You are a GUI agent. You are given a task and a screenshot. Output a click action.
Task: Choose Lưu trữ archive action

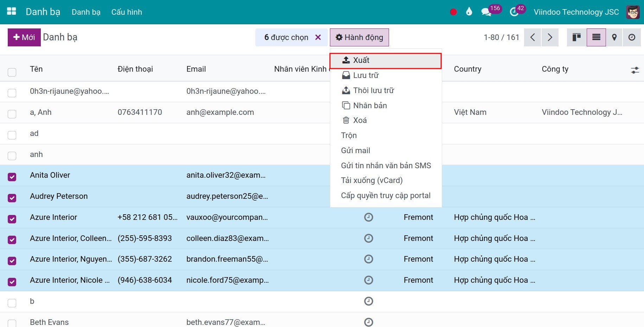point(385,75)
